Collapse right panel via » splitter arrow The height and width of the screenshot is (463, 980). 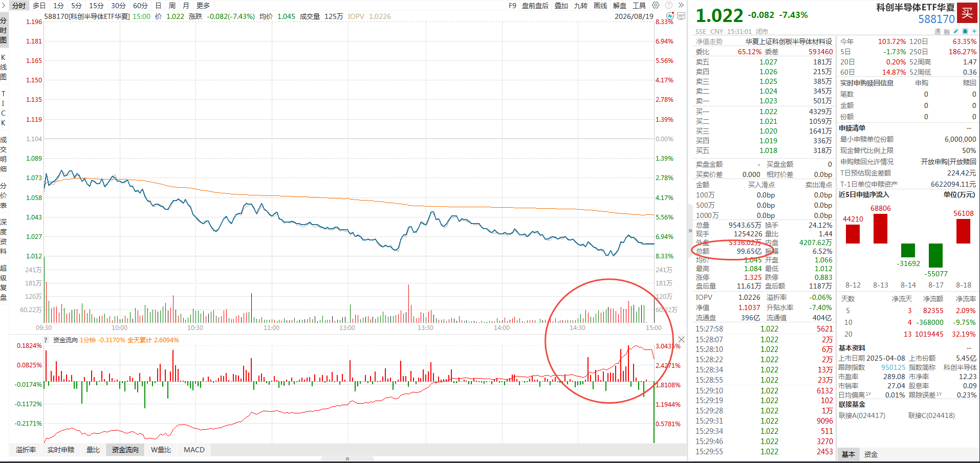pos(690,230)
